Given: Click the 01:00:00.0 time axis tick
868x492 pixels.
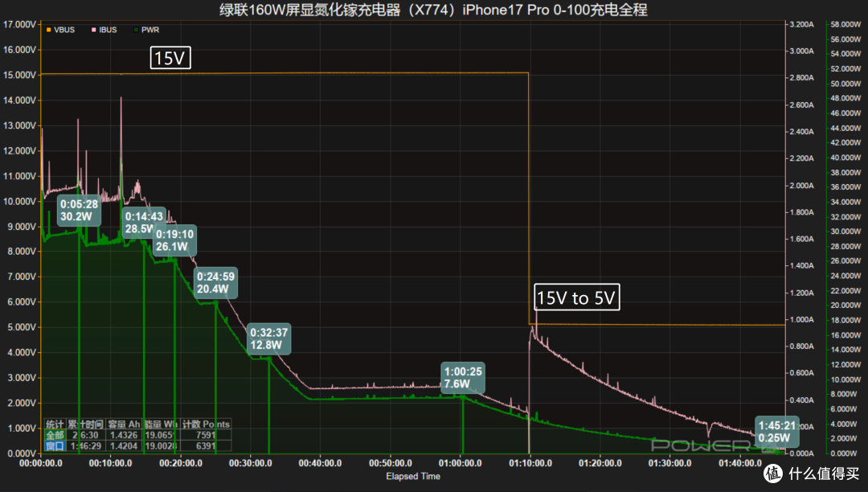Looking at the screenshot, I should click(x=460, y=463).
